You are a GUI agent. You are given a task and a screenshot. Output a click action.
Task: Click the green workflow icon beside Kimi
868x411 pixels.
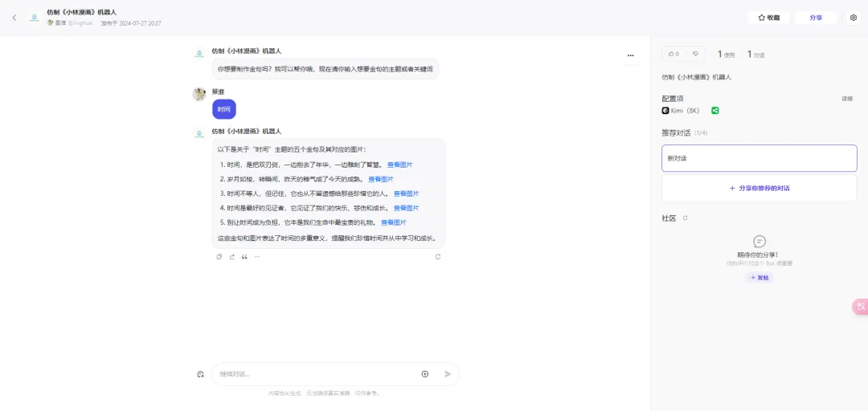[715, 111]
